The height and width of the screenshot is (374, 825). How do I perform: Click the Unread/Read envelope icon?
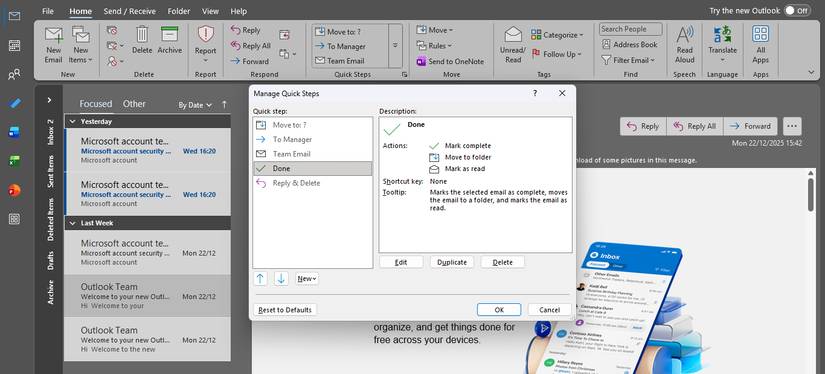tap(513, 45)
